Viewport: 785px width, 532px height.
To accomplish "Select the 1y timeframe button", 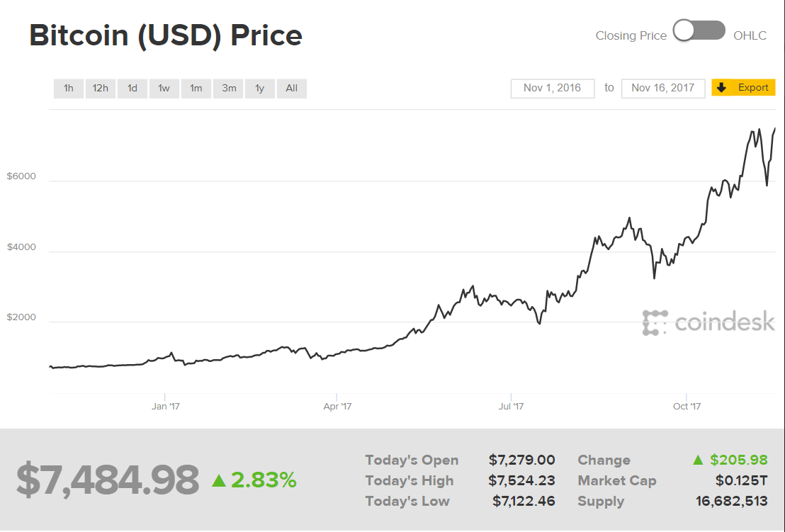I will 259,88.
